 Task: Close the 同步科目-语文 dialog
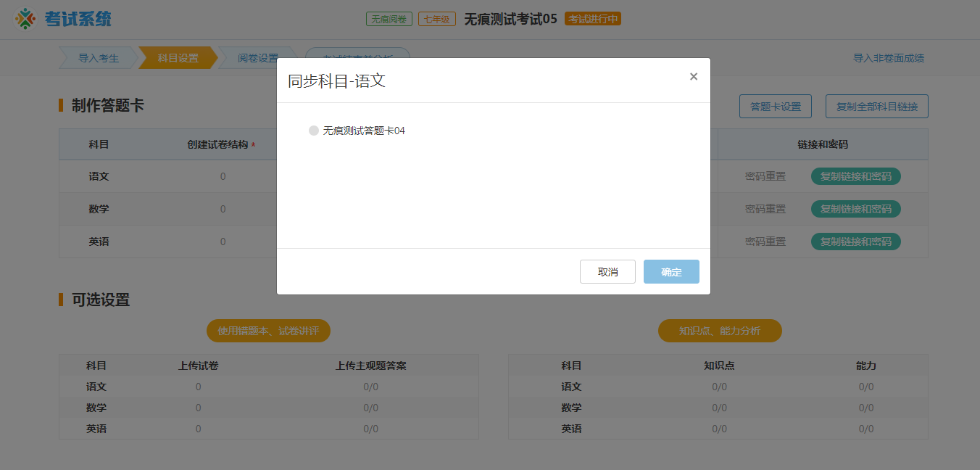point(693,76)
